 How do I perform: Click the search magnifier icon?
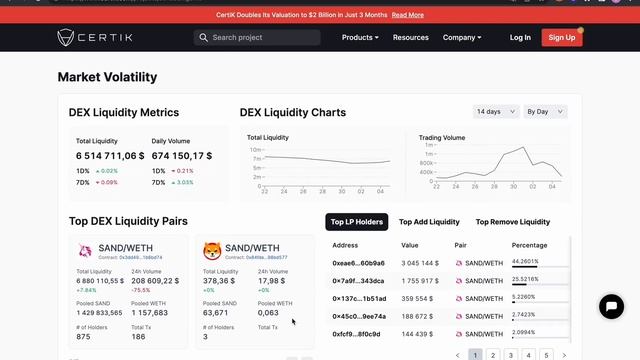pos(203,38)
